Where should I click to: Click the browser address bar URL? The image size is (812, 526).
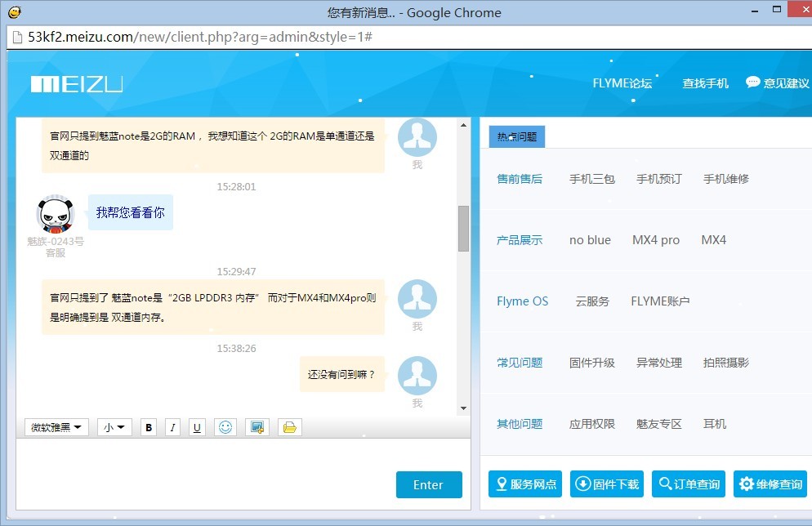pyautogui.click(x=200, y=37)
